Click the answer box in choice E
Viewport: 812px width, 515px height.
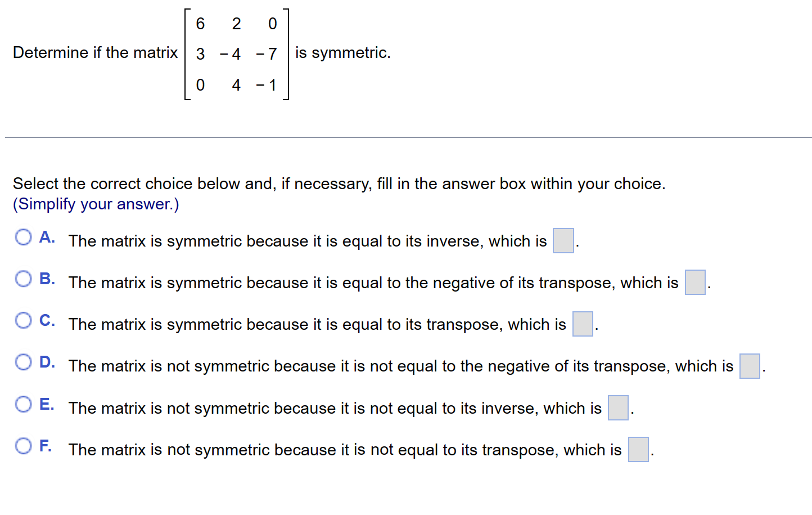tap(618, 408)
